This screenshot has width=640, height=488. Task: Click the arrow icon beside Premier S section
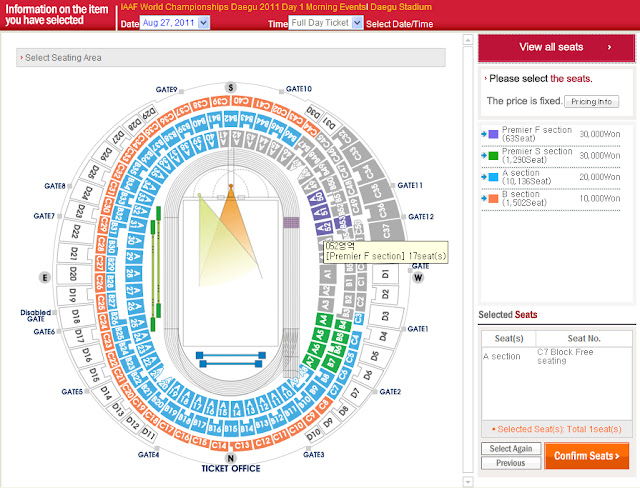point(484,155)
